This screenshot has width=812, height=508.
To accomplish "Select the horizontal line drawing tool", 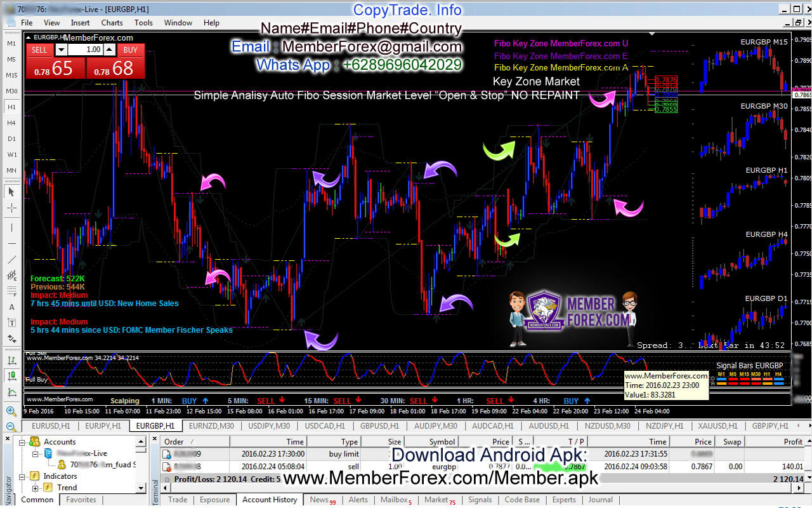I will (x=11, y=243).
